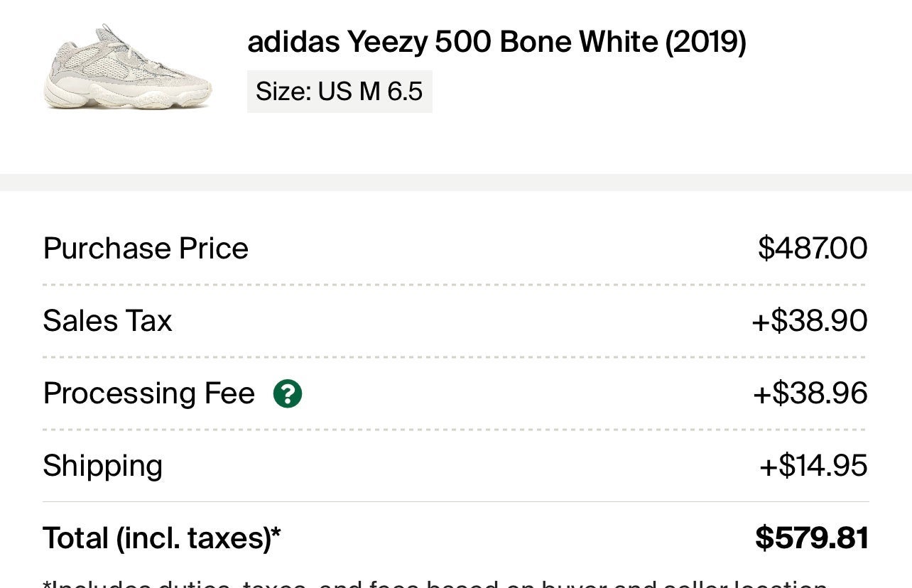This screenshot has height=588, width=912.
Task: Select the +$38.96 processing fee amount
Action: 810,393
